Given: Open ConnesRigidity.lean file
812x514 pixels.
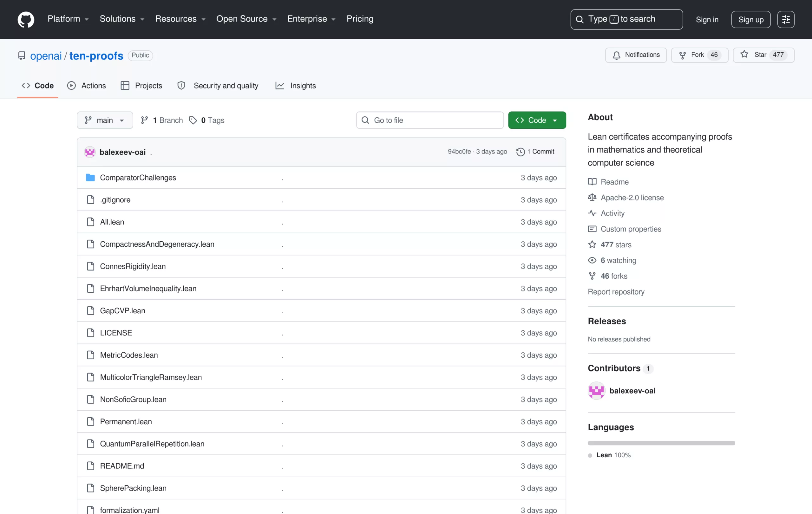Looking at the screenshot, I should click(x=133, y=266).
